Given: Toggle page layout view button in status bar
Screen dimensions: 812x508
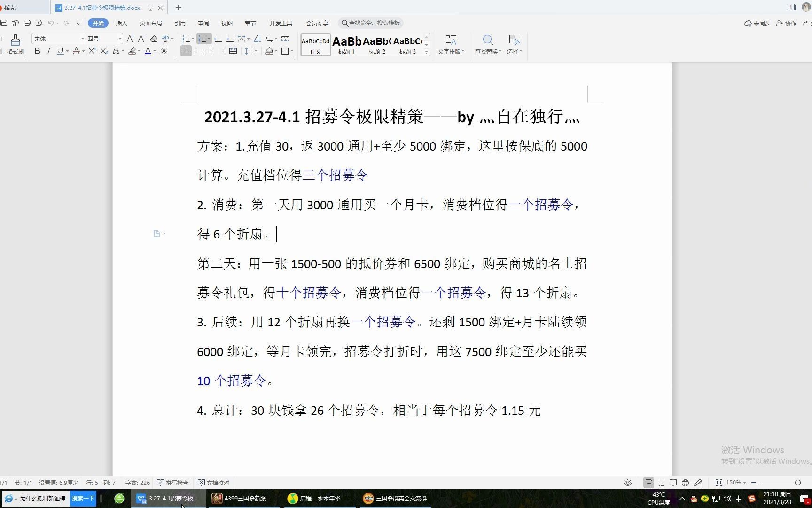Looking at the screenshot, I should [649, 483].
